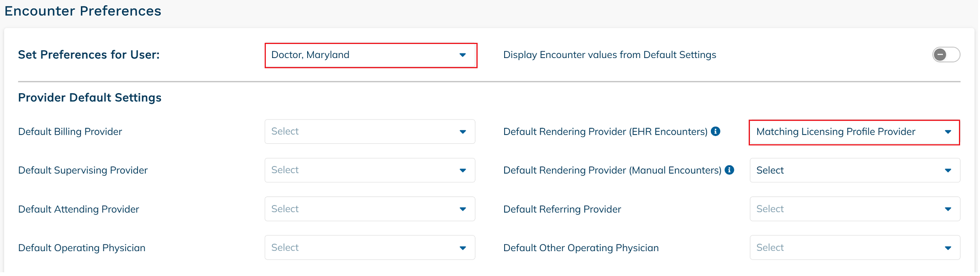Click the Default Operating Physician caret arrow
This screenshot has height=276, width=980.
pos(463,248)
